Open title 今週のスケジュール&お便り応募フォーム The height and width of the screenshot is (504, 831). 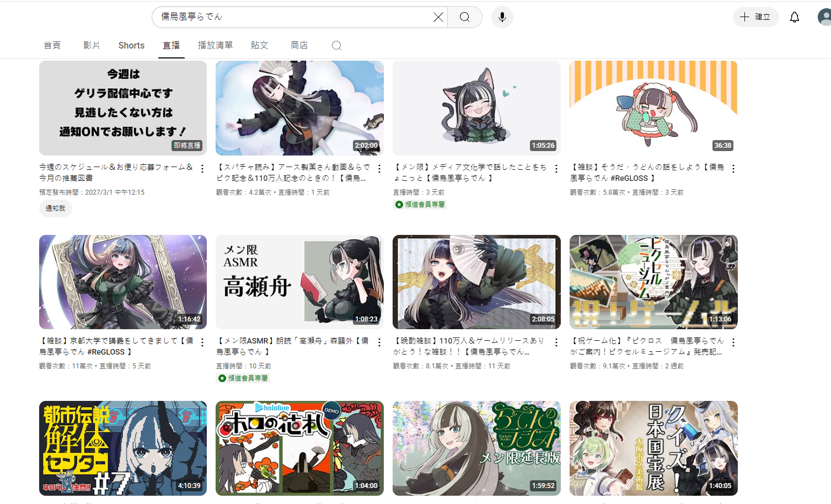[x=116, y=172]
